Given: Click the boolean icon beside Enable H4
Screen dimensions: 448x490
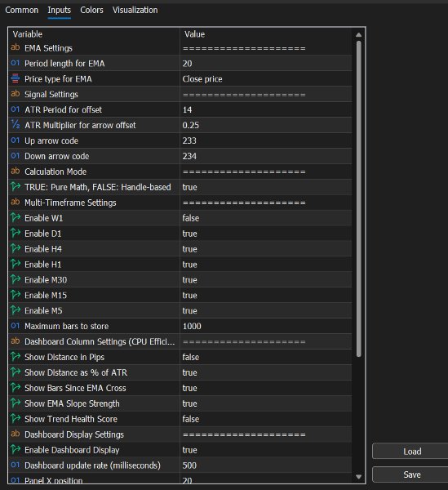Looking at the screenshot, I should click(15, 248).
